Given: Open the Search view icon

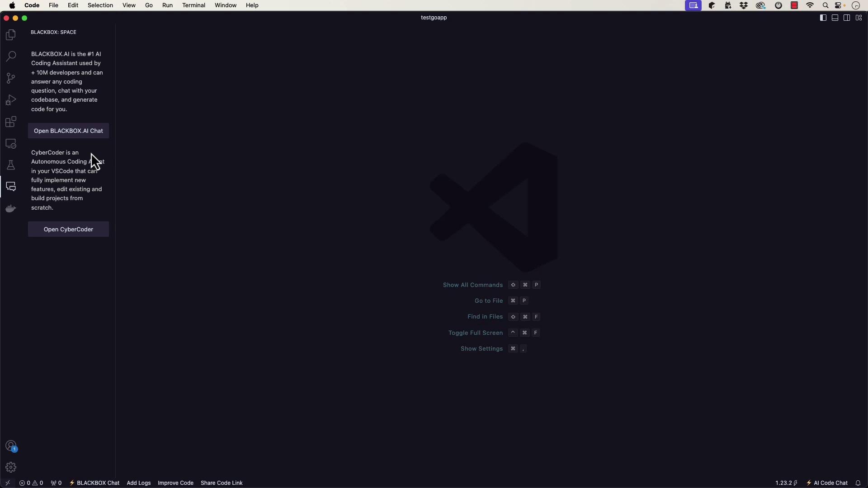Looking at the screenshot, I should 11,56.
